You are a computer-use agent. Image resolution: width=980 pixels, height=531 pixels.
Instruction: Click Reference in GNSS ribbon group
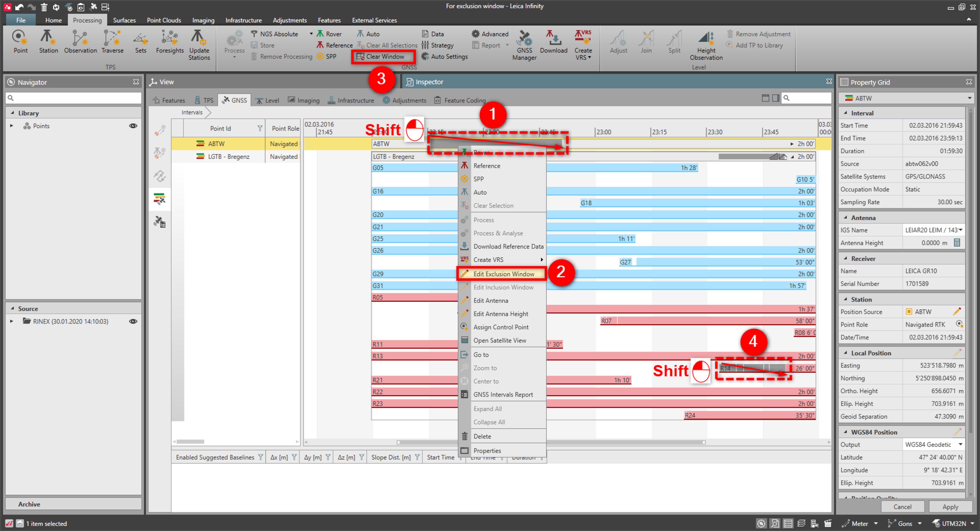pyautogui.click(x=334, y=45)
